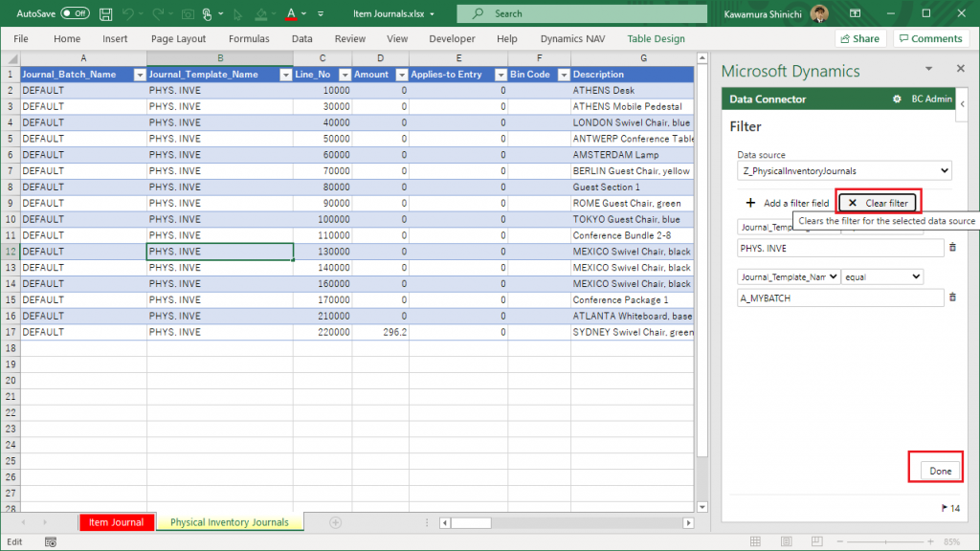980x551 pixels.
Task: Zoom in with the plus icon
Action: [x=930, y=541]
